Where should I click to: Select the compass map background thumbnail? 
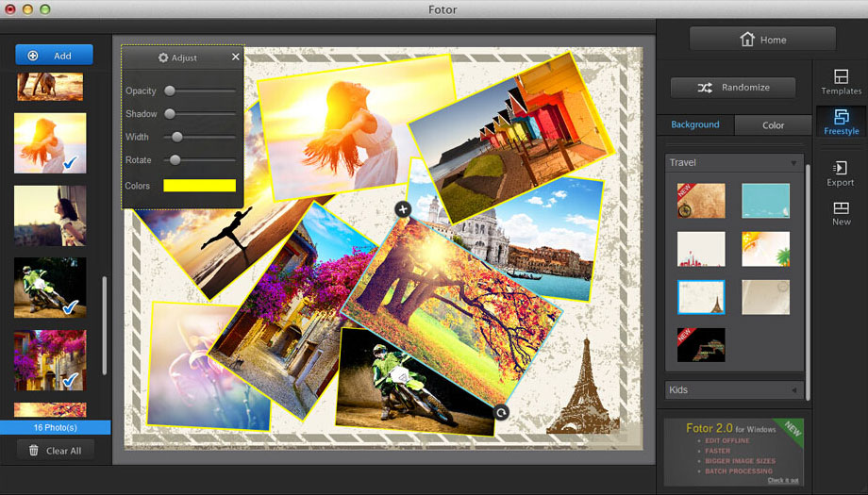pos(701,201)
